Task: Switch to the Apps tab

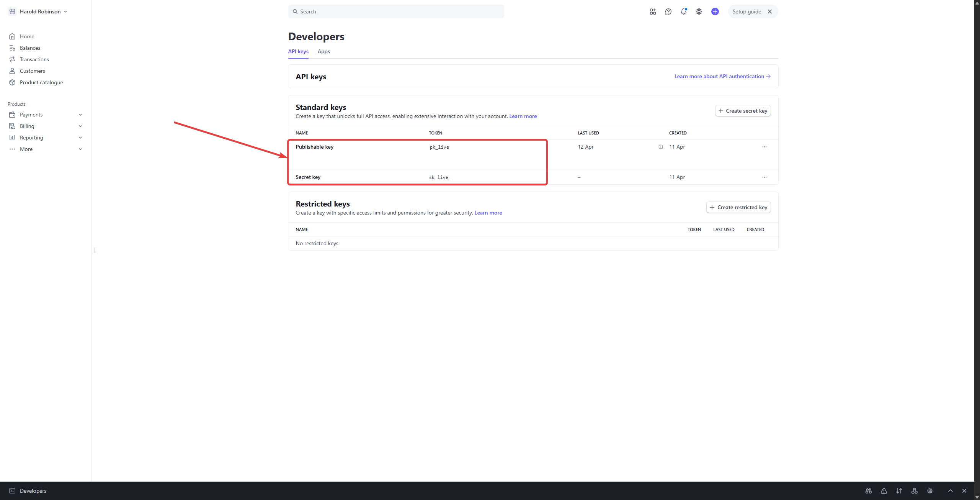Action: [x=323, y=51]
